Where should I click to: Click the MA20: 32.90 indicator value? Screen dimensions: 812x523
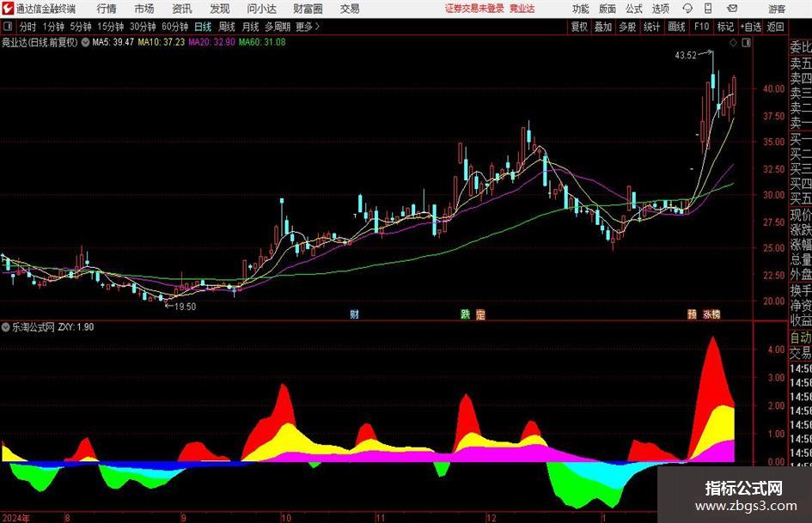click(211, 42)
